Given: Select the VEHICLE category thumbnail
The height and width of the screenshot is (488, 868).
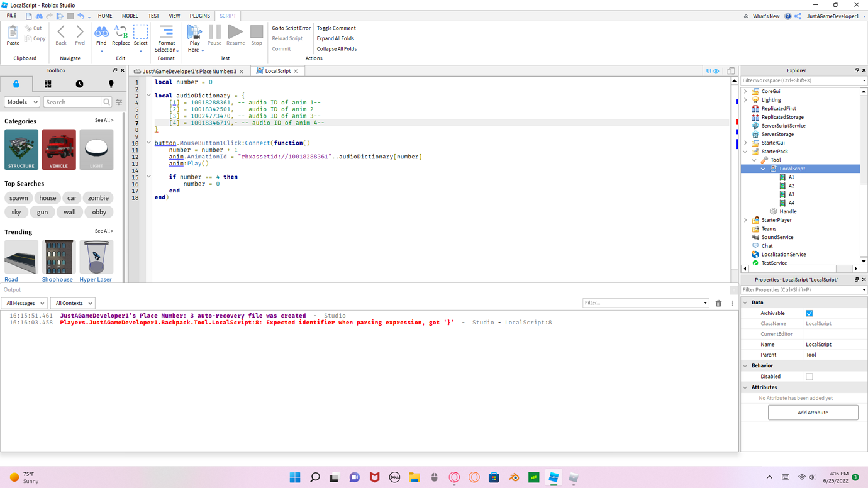Looking at the screenshot, I should [58, 149].
